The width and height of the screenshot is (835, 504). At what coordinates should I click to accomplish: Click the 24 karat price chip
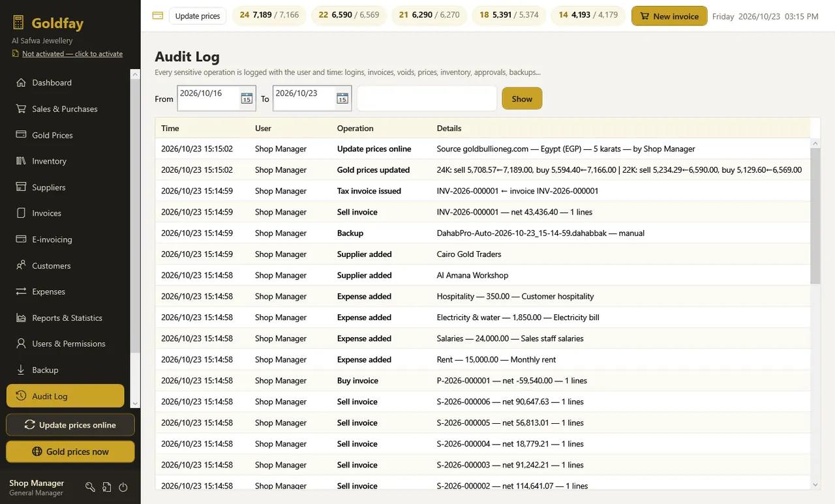[269, 16]
